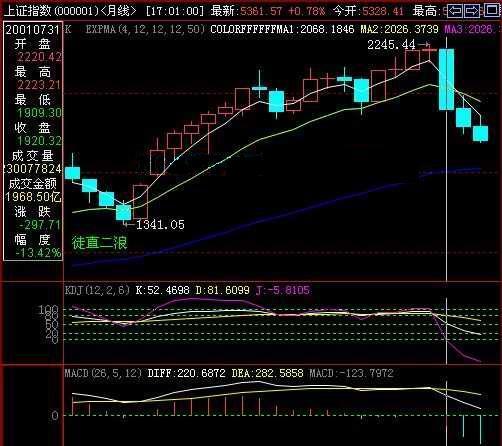Click the right arrow navigation icon

472,11
